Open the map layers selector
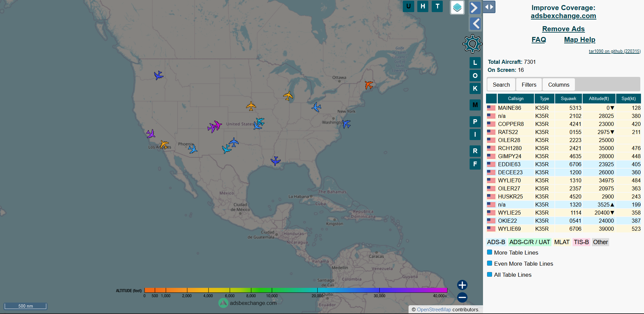The width and height of the screenshot is (644, 314). [457, 7]
